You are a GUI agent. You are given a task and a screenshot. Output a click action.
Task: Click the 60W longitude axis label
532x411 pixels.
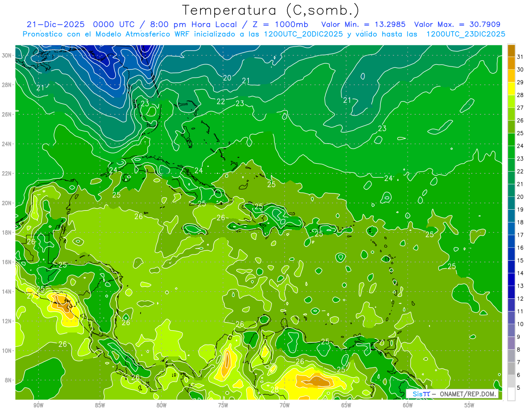(408, 405)
